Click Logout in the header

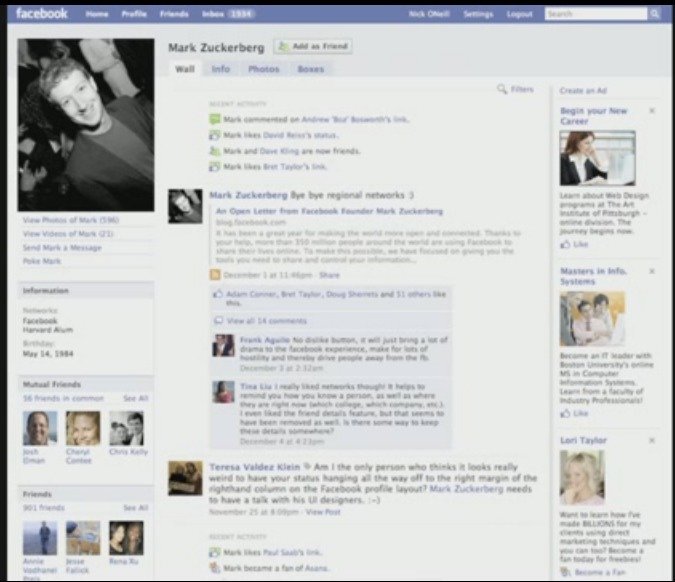coord(520,14)
